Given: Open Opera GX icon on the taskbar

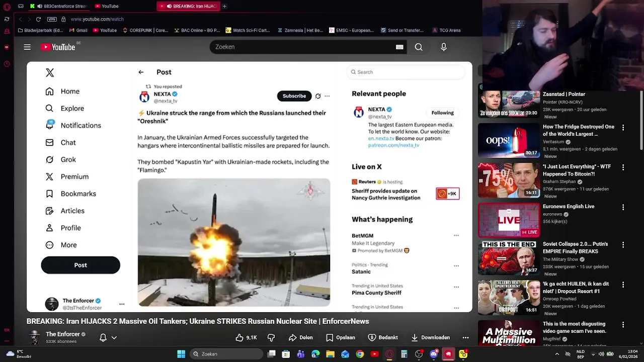Looking at the screenshot, I should click(389, 354).
